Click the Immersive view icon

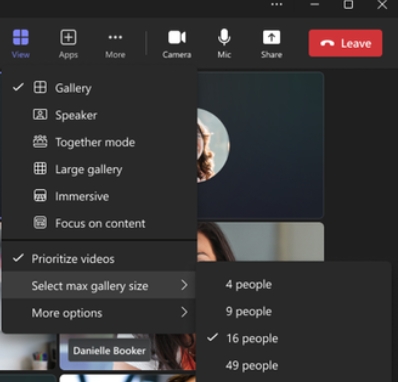[40, 195]
